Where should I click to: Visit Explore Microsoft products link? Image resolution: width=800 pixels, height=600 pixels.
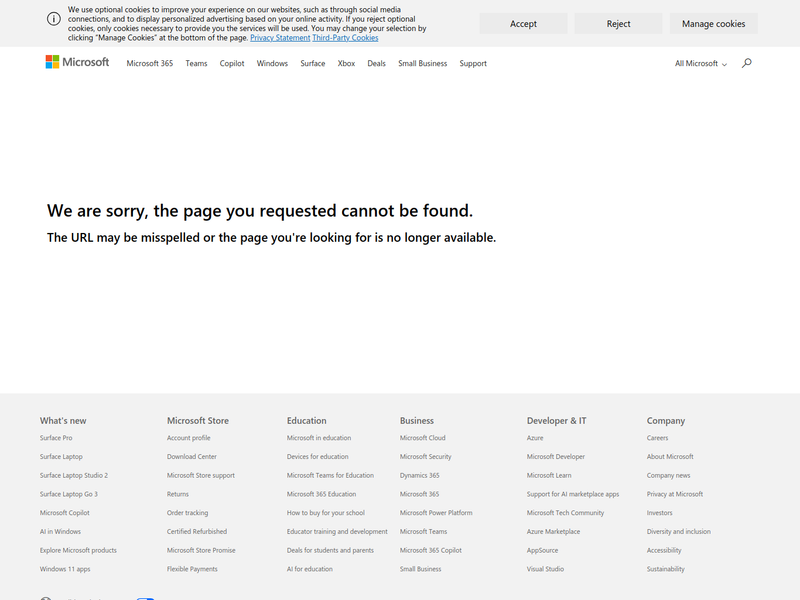pos(78,550)
